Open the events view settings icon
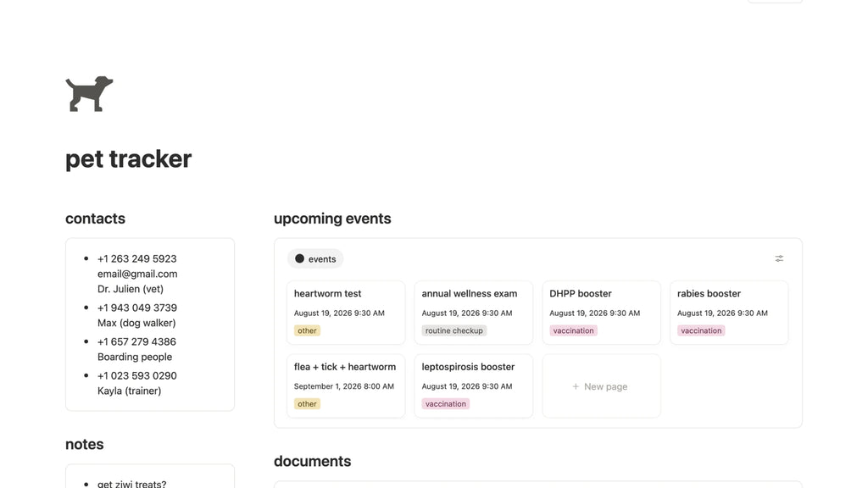This screenshot has width=868, height=488. [x=779, y=258]
